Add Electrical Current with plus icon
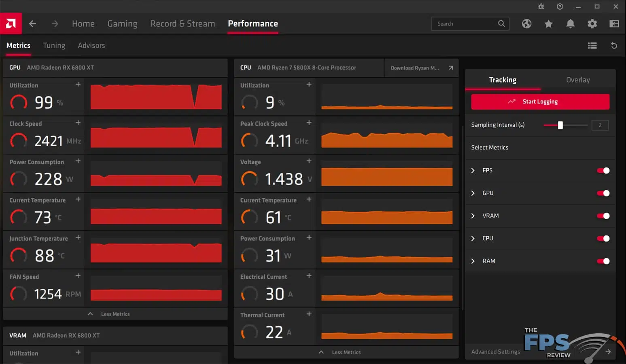The width and height of the screenshot is (626, 364). [x=309, y=276]
